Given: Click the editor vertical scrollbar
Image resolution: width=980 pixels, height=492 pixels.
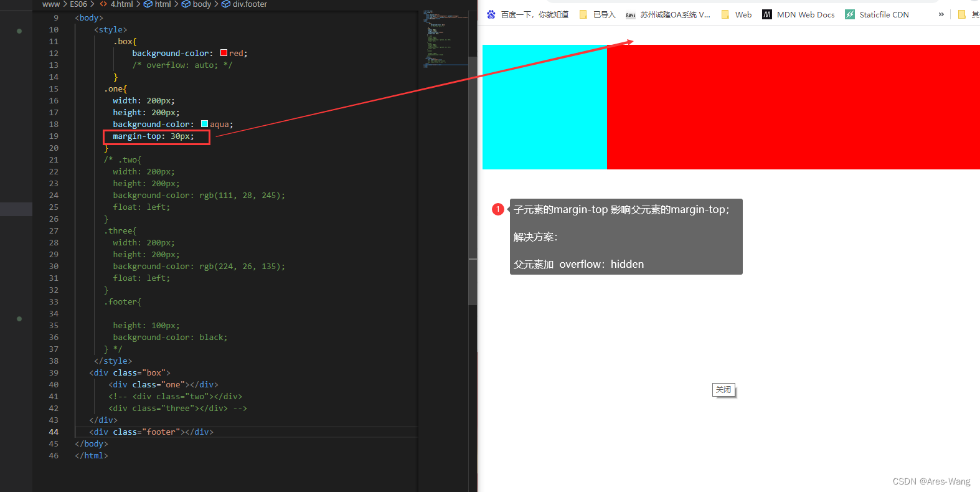Looking at the screenshot, I should tap(473, 181).
